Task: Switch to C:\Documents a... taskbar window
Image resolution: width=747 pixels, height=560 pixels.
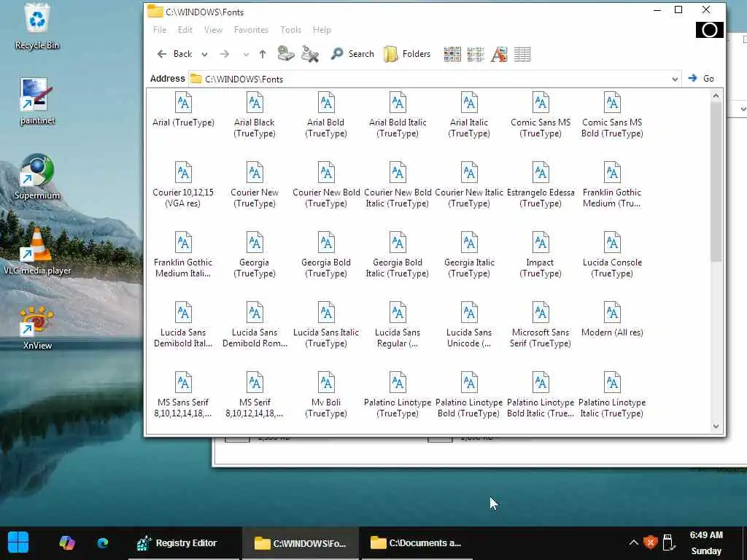Action: (417, 543)
